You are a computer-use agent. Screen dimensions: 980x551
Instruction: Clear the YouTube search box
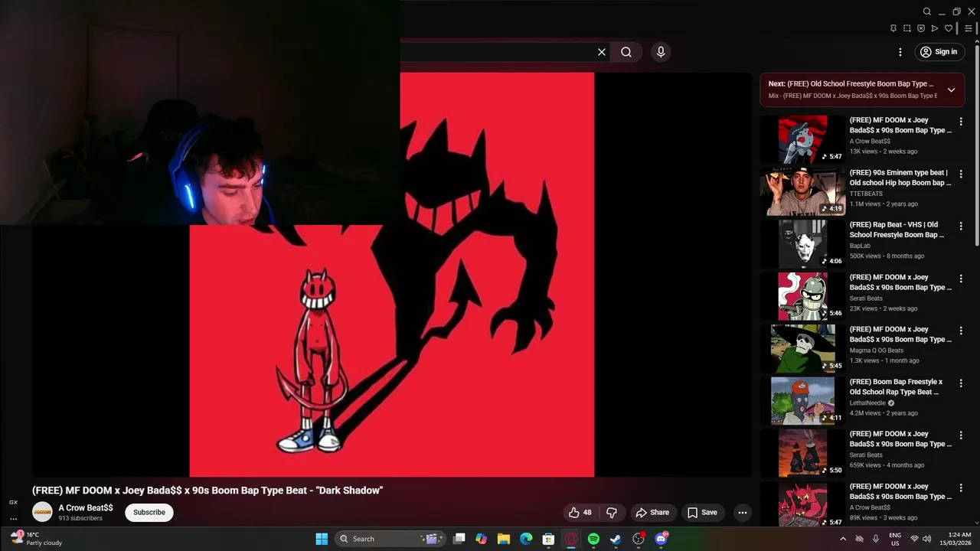[602, 52]
